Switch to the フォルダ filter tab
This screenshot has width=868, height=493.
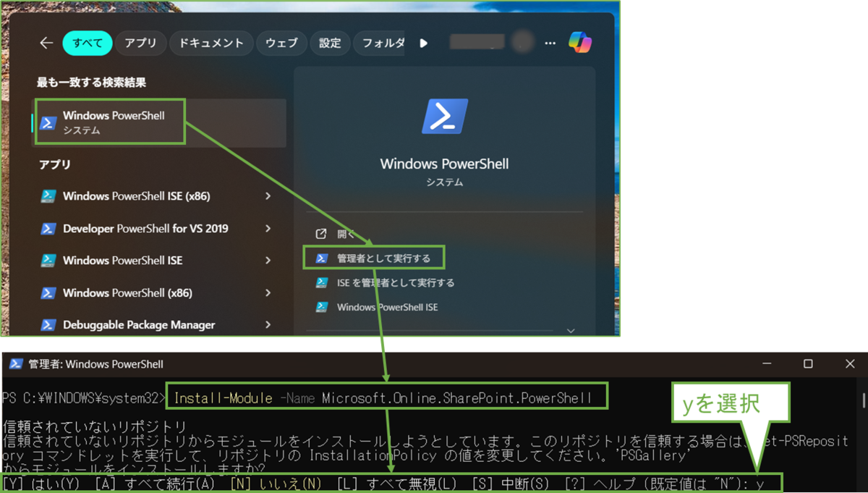(381, 43)
